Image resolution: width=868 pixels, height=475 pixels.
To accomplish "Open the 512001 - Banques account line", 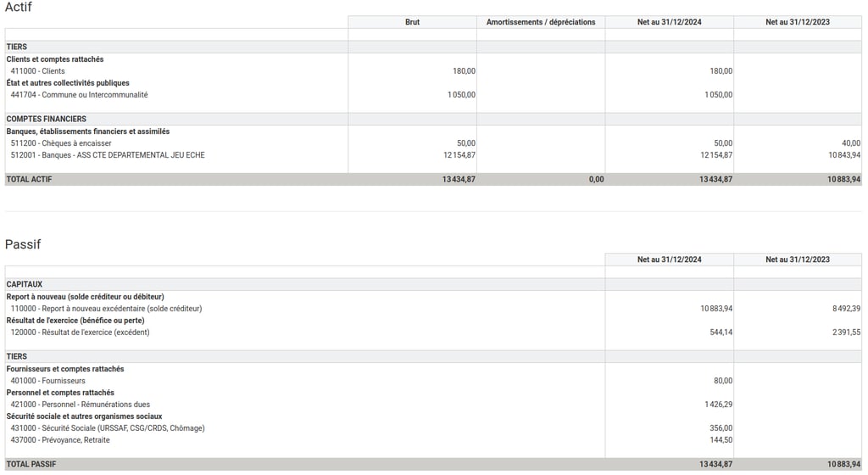I will [x=433, y=155].
